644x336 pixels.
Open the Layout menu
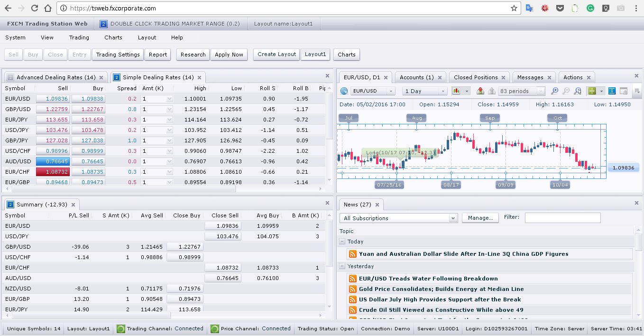click(147, 37)
